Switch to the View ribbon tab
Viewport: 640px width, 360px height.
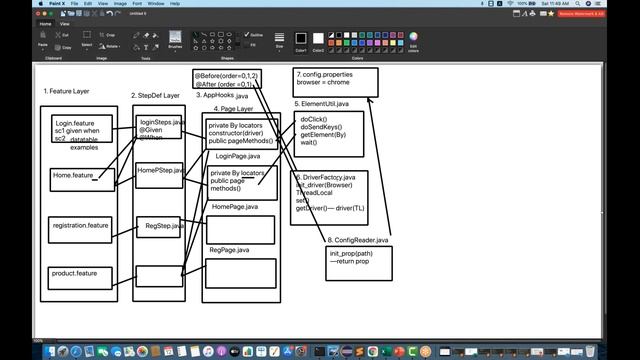click(x=64, y=24)
